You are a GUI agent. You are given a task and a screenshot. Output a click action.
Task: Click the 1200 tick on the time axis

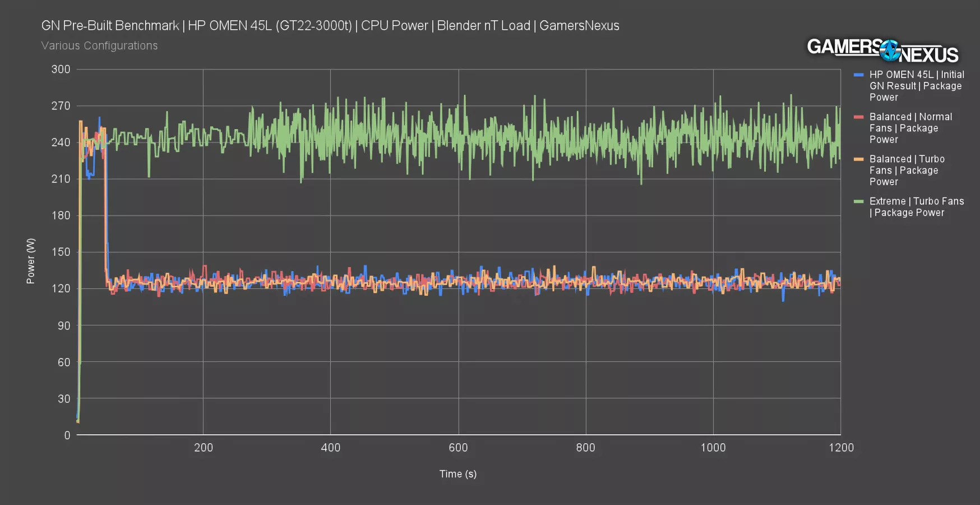840,448
